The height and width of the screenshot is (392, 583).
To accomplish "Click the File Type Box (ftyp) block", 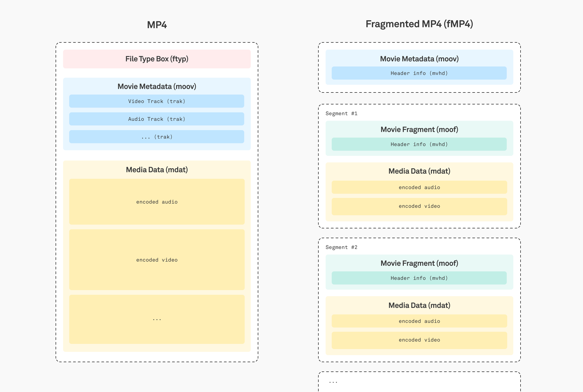I will (157, 59).
